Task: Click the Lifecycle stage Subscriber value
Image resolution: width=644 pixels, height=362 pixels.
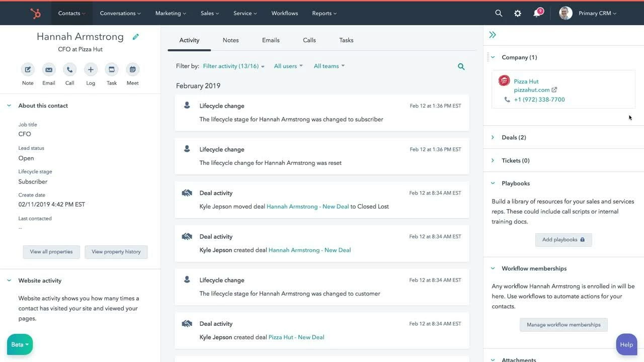Action: pyautogui.click(x=33, y=182)
